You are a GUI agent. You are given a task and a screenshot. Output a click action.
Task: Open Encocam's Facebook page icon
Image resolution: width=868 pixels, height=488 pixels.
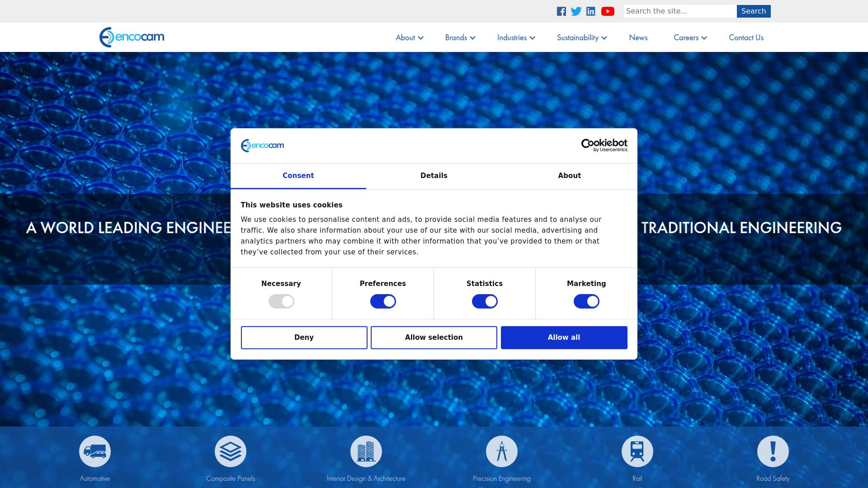(x=561, y=11)
